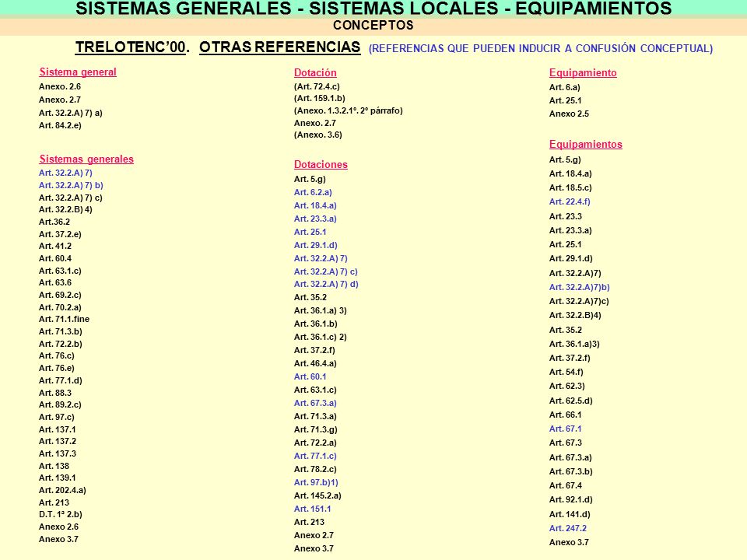Click the 'Equipamientos' plural heading
The height and width of the screenshot is (560, 747).
[x=585, y=145]
